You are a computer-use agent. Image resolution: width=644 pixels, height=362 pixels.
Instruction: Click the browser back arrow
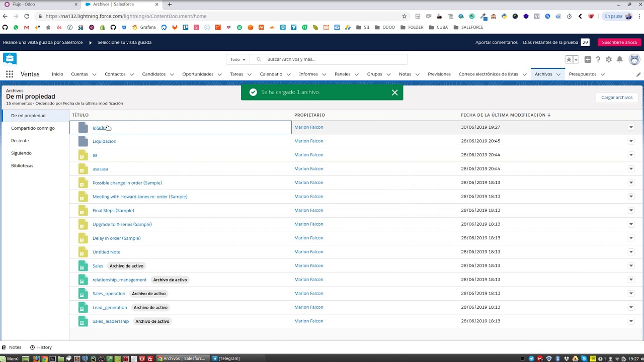point(5,16)
